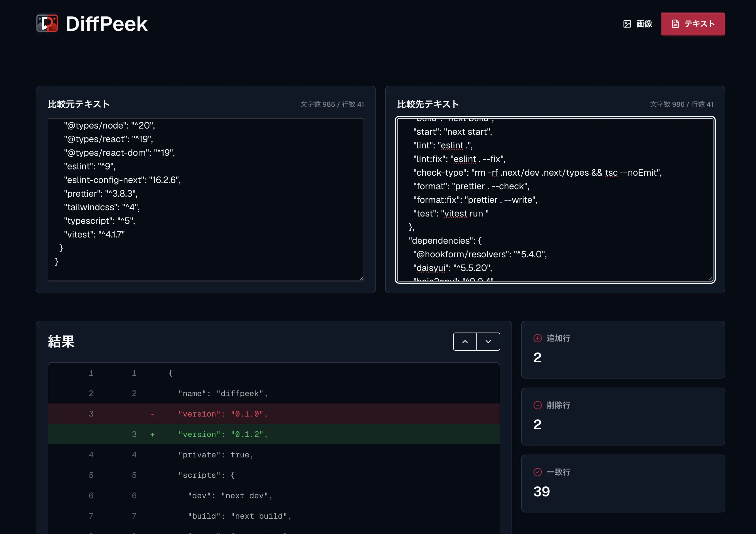Click the 削除行 minus circle icon
The image size is (756, 534).
[x=537, y=405]
